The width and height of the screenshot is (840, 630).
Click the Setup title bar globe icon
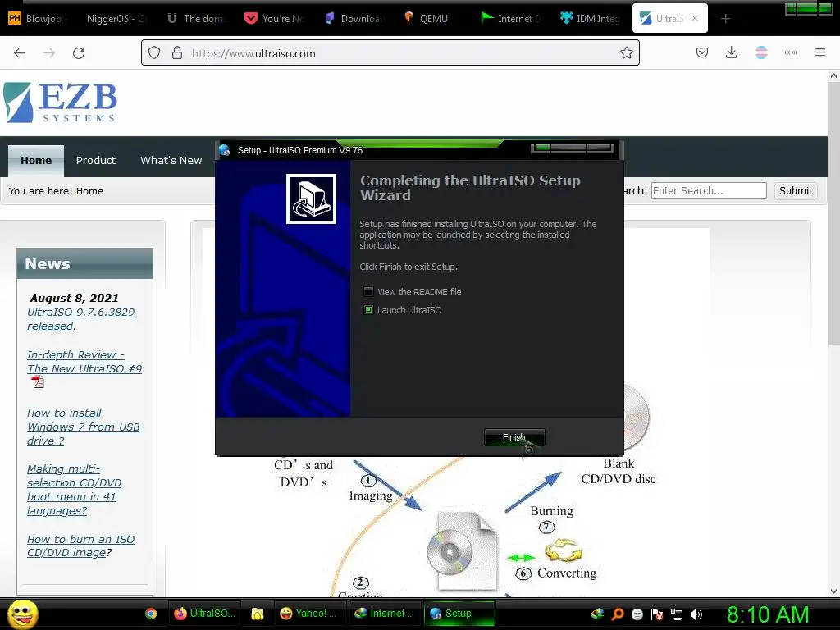(225, 150)
